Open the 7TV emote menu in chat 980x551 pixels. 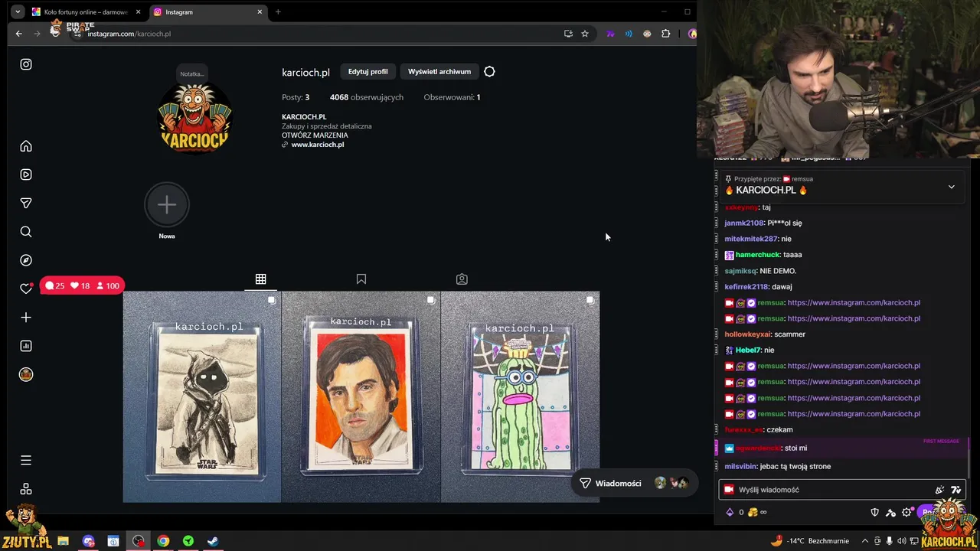click(x=955, y=490)
